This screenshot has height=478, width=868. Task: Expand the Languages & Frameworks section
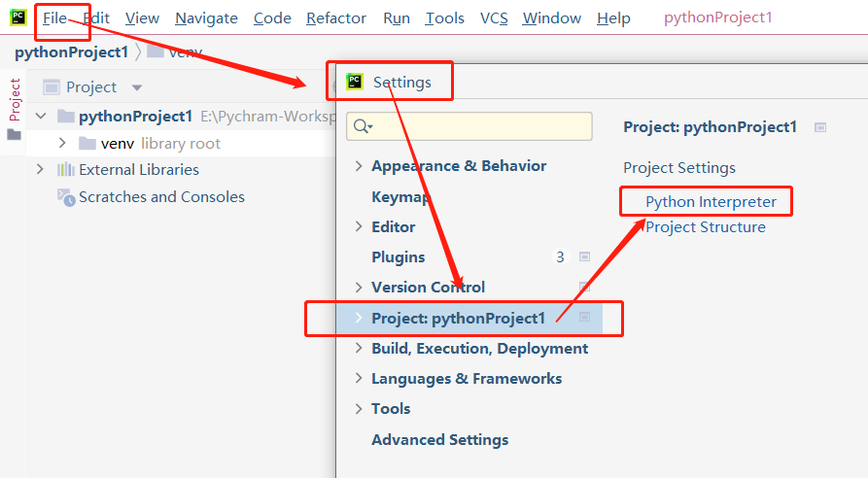point(359,379)
